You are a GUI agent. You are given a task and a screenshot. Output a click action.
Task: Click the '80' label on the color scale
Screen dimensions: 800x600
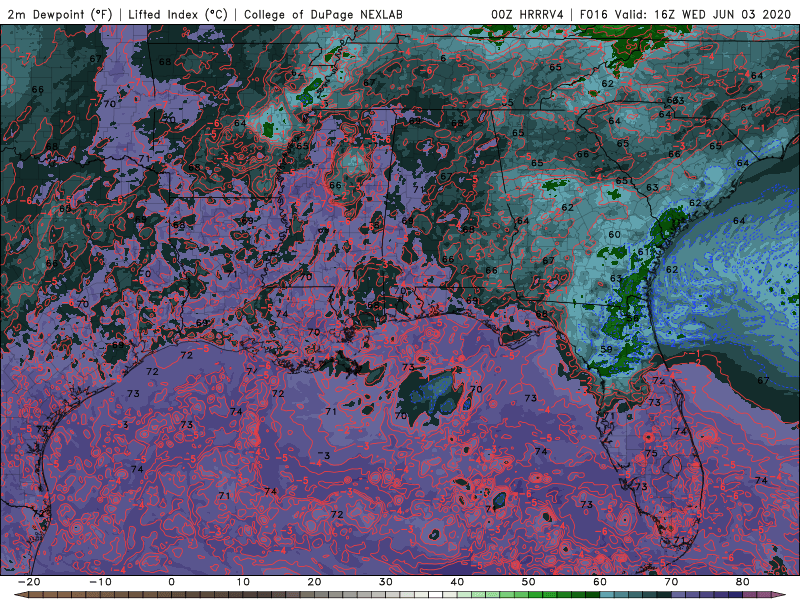743,582
